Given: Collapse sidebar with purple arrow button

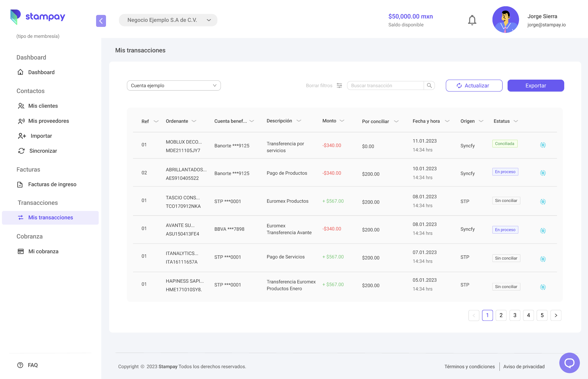Looking at the screenshot, I should click(x=101, y=21).
